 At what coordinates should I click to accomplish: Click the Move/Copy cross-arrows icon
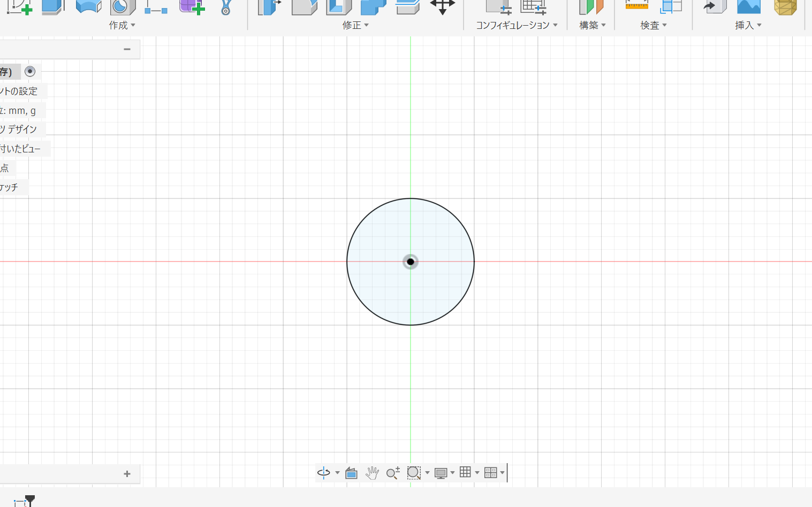coord(442,6)
